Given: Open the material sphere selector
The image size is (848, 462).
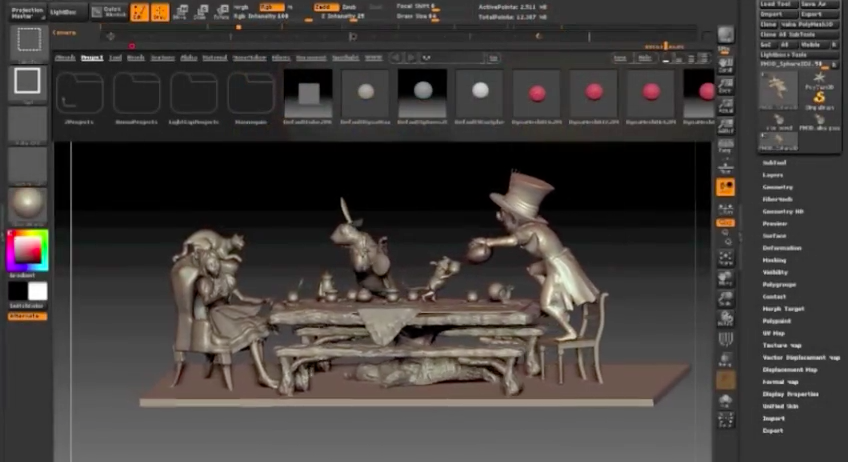Looking at the screenshot, I should click(x=28, y=205).
